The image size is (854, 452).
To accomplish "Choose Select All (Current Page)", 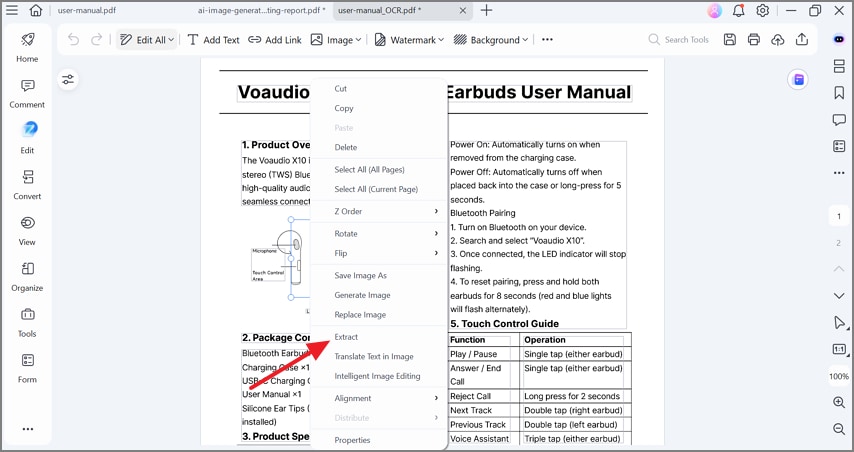I will (379, 190).
